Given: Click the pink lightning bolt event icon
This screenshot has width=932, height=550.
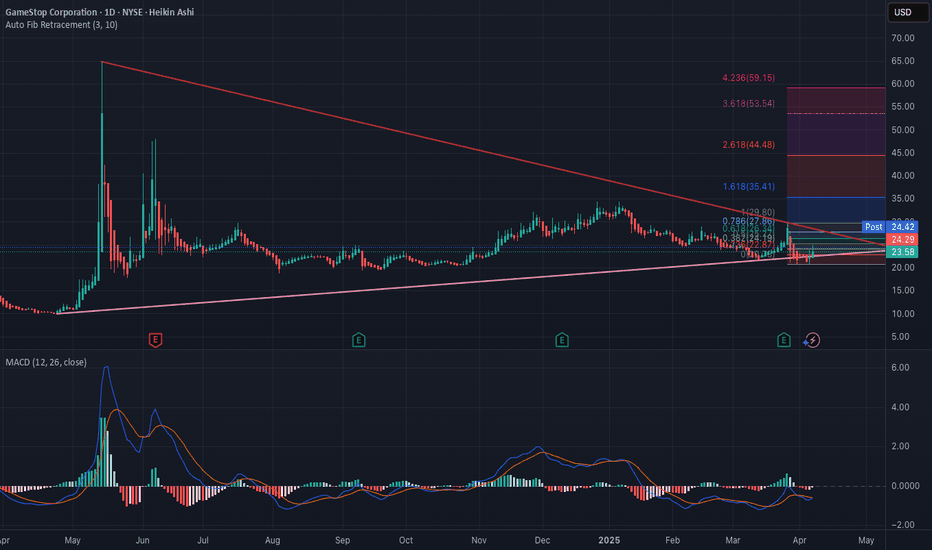Looking at the screenshot, I should click(813, 340).
